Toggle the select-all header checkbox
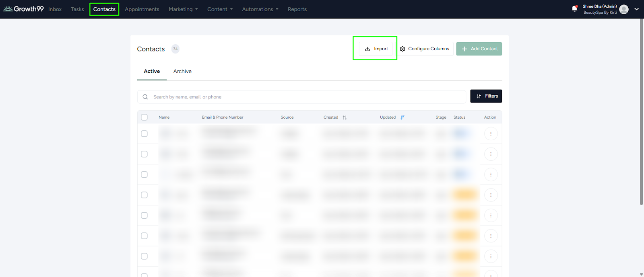This screenshot has width=644, height=277. tap(144, 117)
